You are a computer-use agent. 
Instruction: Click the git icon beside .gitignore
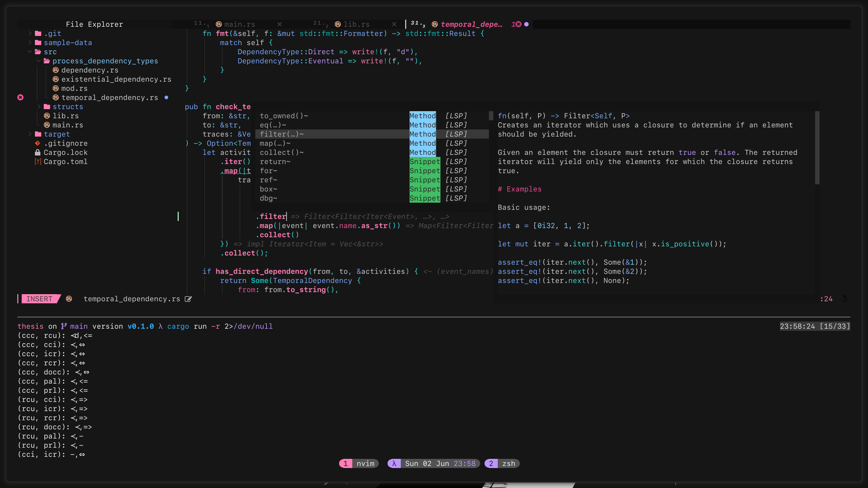coord(38,143)
